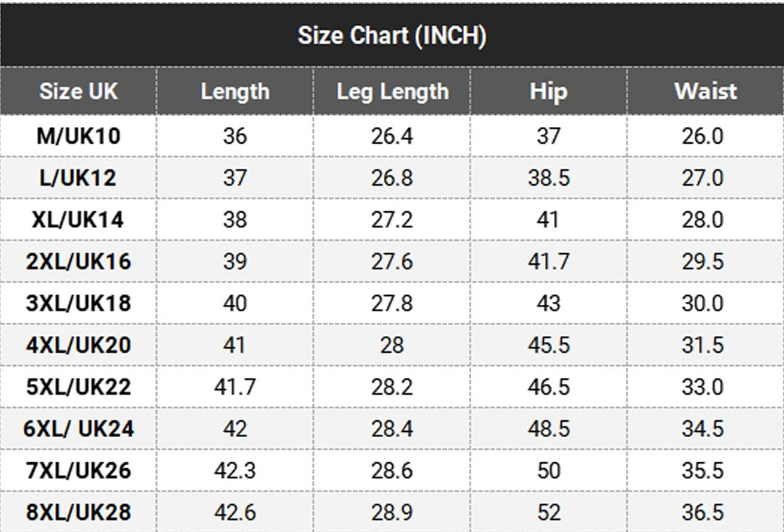Select the 5XL/UK22 size label

[x=78, y=387]
